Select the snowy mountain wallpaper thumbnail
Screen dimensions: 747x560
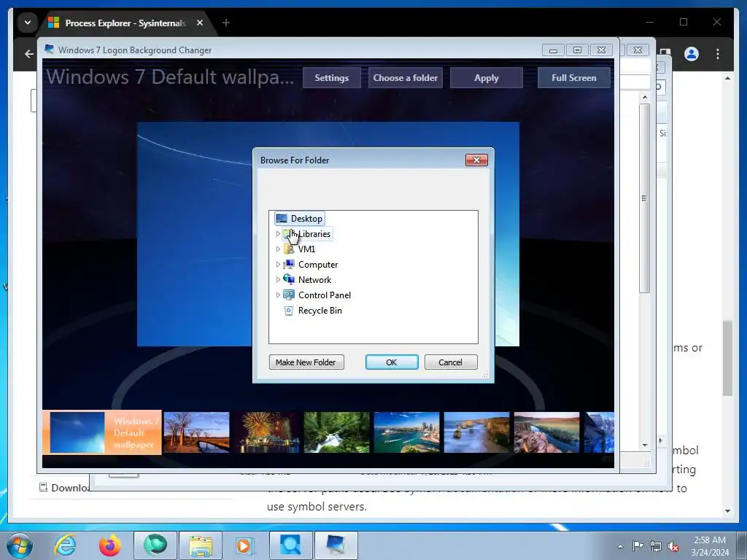[600, 432]
